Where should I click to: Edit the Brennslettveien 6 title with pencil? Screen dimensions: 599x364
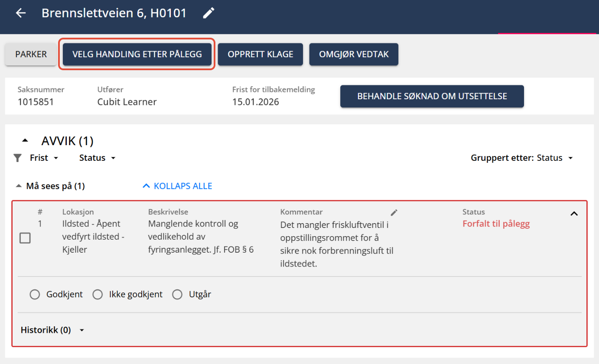coord(209,13)
